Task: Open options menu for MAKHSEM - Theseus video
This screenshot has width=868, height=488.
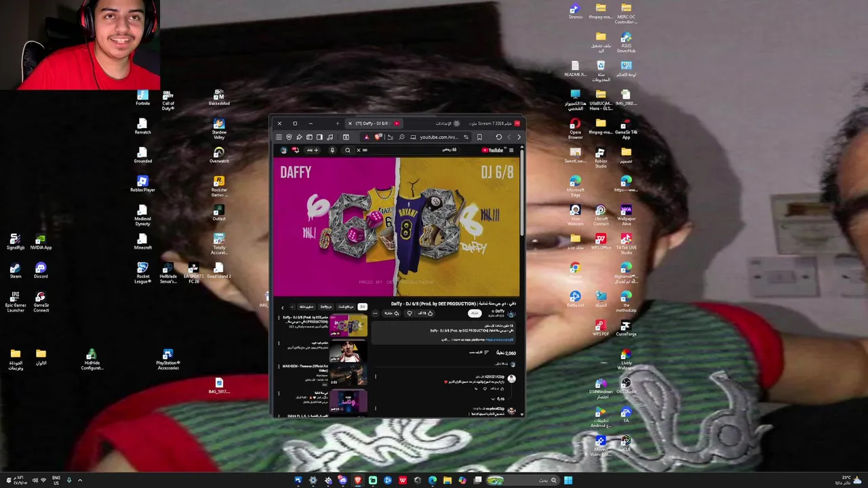Action: (x=279, y=367)
